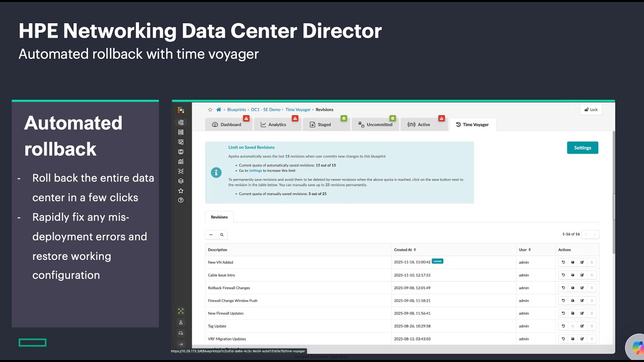
Task: Click the chart analytics icon in sidebar
Action: coord(181,161)
